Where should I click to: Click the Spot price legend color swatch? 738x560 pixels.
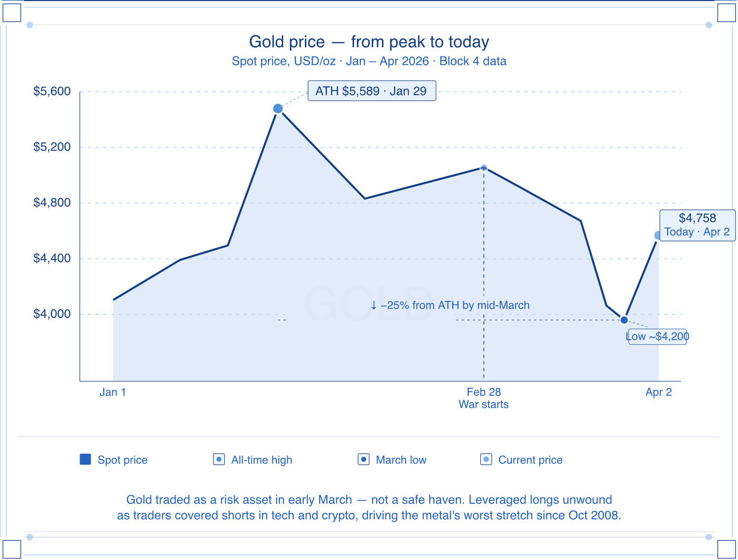(85, 459)
